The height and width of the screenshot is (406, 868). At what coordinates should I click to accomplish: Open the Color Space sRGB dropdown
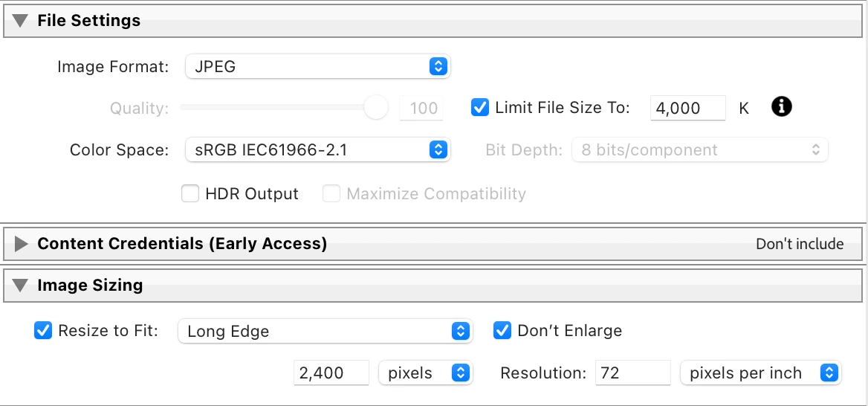[317, 150]
